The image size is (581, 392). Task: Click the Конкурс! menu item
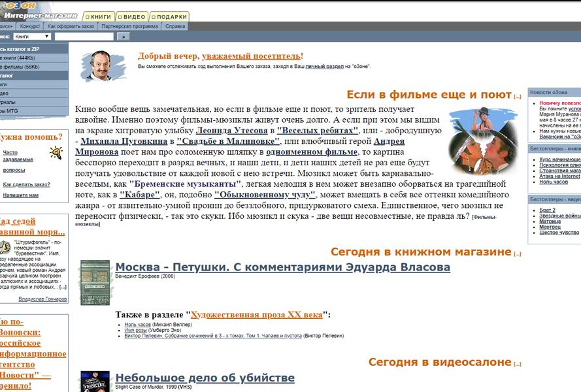click(29, 26)
